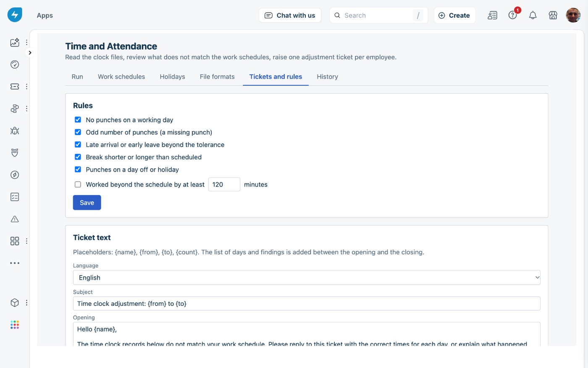
Task: Open the kebab menu beside the ticket icon
Action: point(26,87)
